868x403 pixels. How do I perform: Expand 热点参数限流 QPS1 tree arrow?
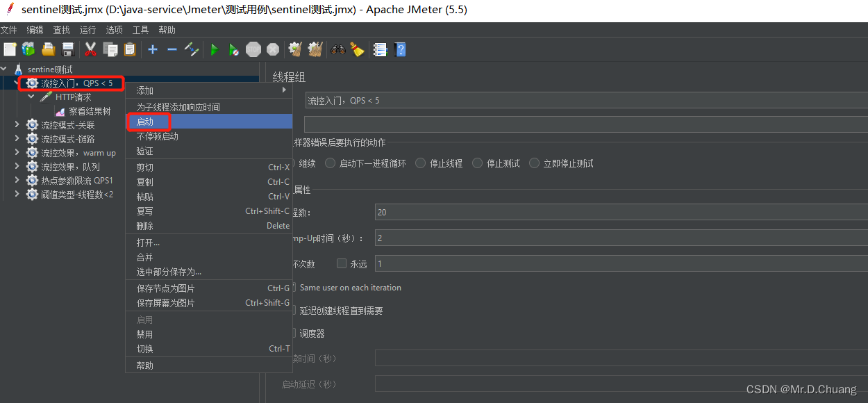[18, 181]
